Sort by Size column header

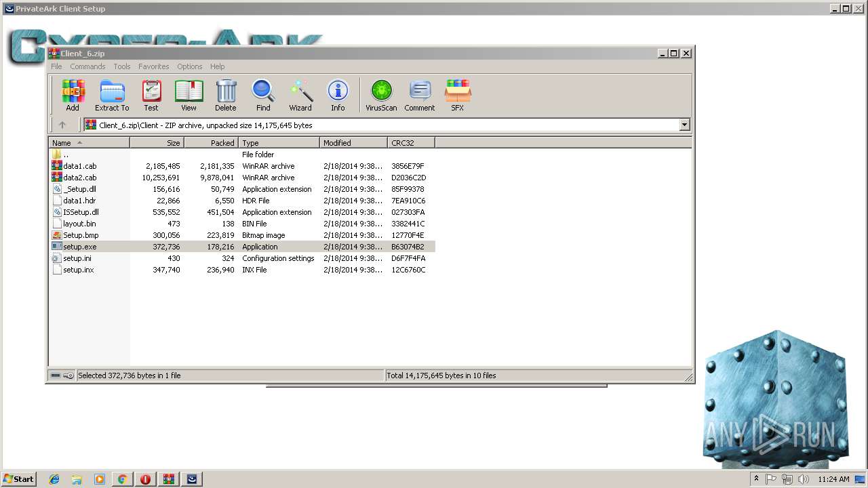(157, 143)
